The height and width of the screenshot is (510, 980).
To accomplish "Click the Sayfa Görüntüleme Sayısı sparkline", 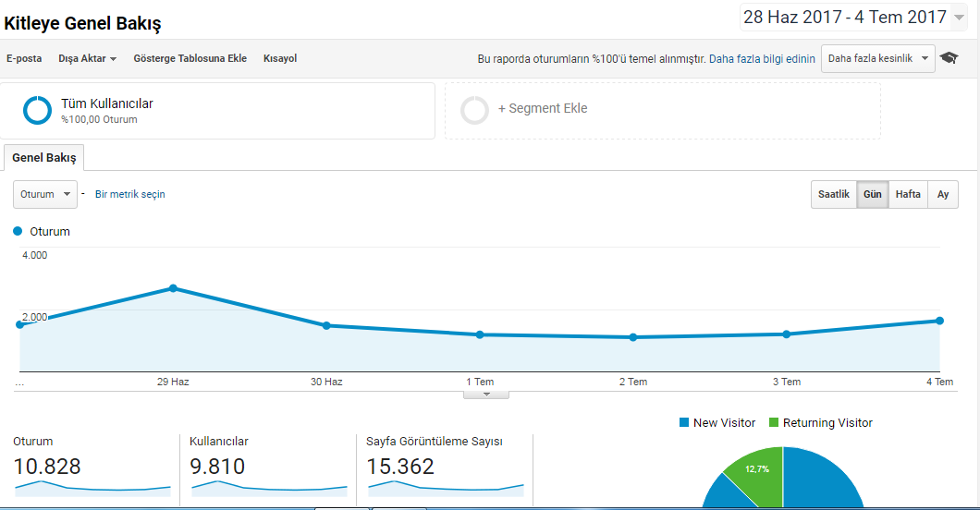I will 446,489.
